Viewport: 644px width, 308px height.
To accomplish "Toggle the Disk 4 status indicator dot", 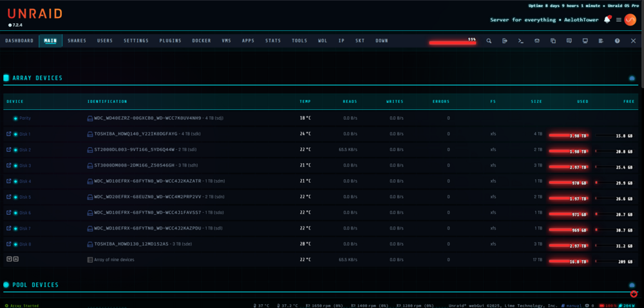I will pyautogui.click(x=15, y=181).
